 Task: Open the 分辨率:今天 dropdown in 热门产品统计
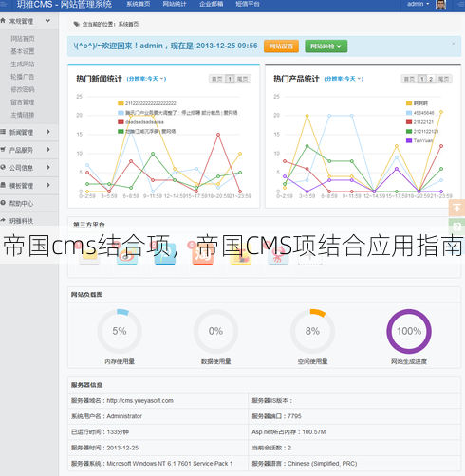(x=344, y=79)
